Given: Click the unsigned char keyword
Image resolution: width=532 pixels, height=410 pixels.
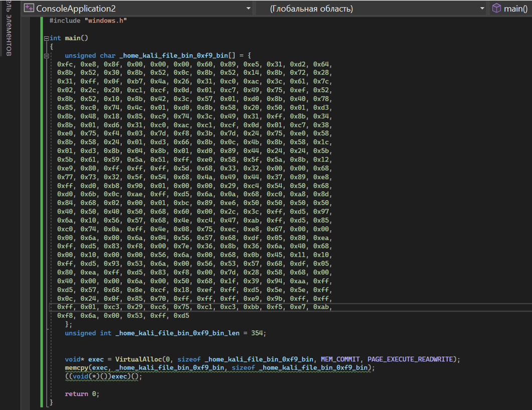Looking at the screenshot, I should (x=90, y=55).
